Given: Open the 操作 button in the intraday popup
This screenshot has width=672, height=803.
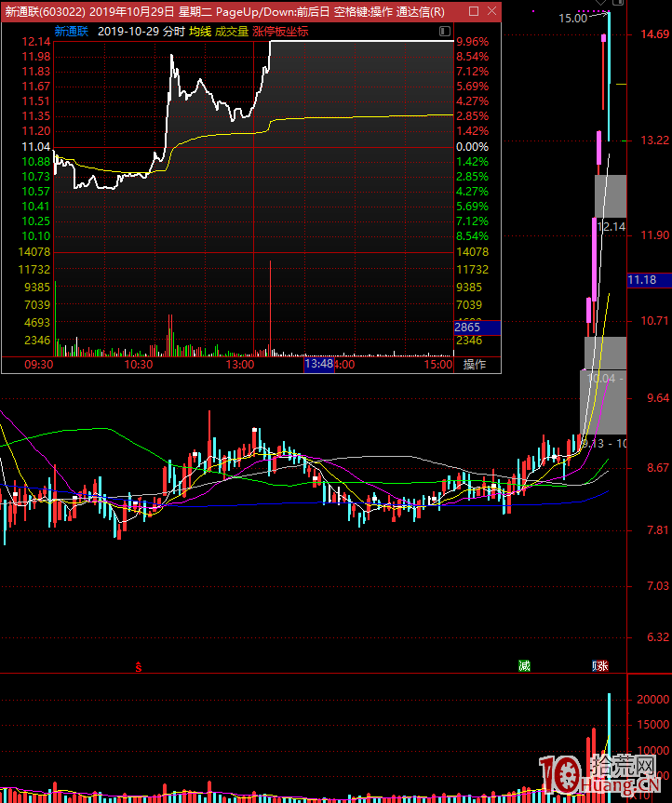Looking at the screenshot, I should click(x=475, y=365).
